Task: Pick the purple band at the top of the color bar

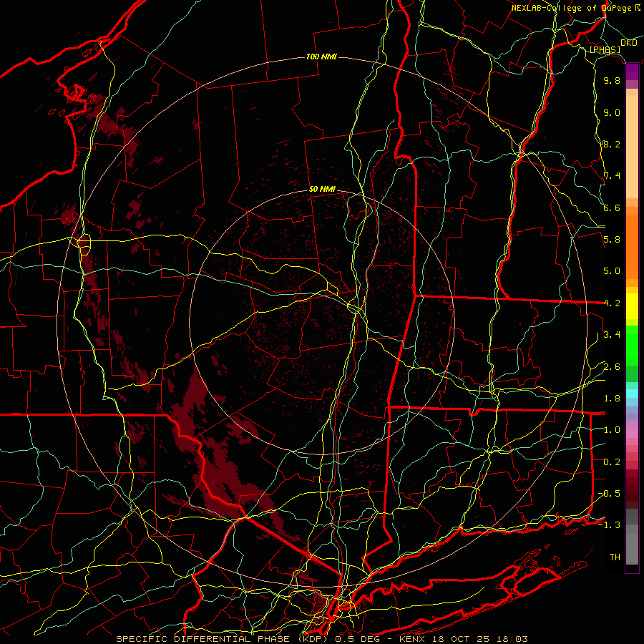Action: [x=632, y=72]
